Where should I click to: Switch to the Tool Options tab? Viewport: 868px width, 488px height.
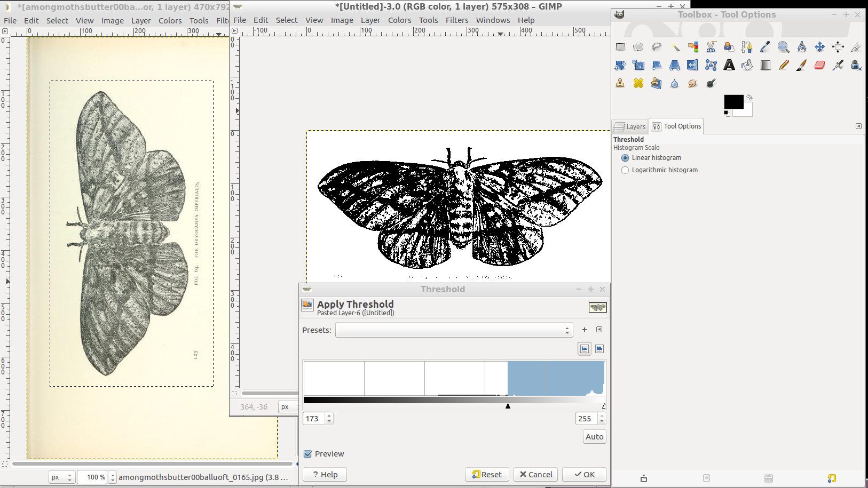676,126
